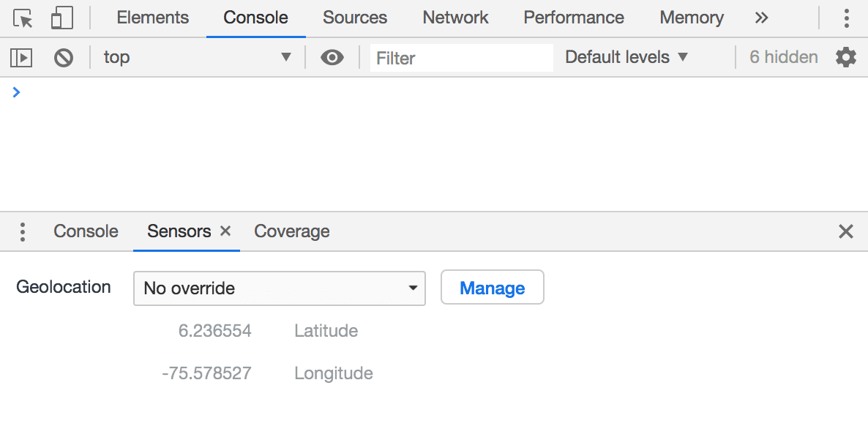Activate the inspect element picker icon
The height and width of the screenshot is (429, 868).
click(23, 18)
